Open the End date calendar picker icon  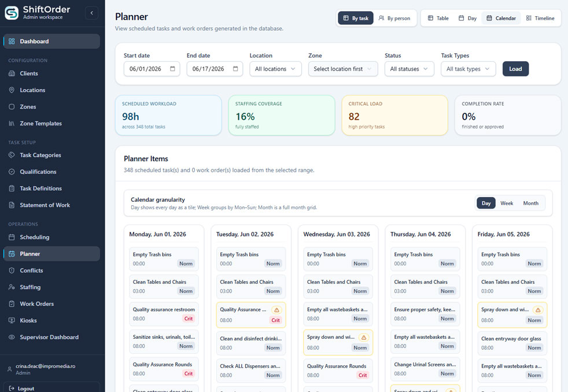[x=235, y=69]
